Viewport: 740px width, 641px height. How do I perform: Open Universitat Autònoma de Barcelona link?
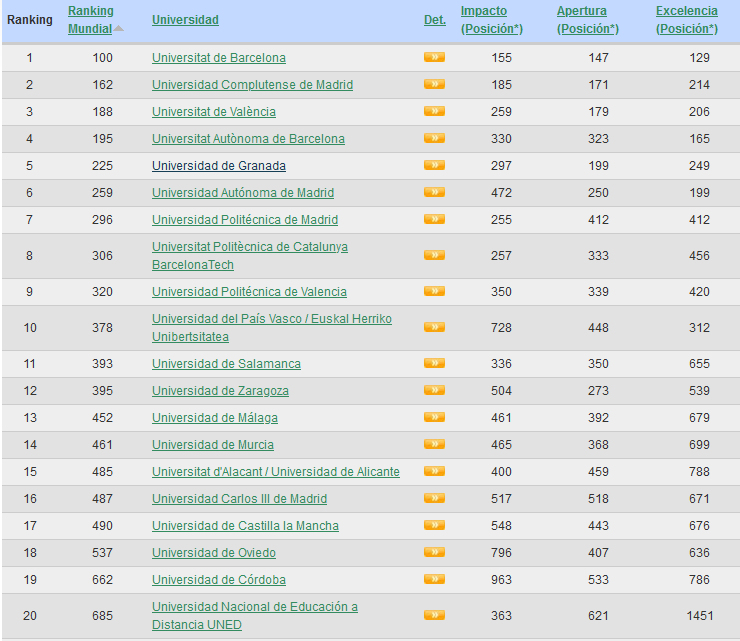[x=248, y=138]
